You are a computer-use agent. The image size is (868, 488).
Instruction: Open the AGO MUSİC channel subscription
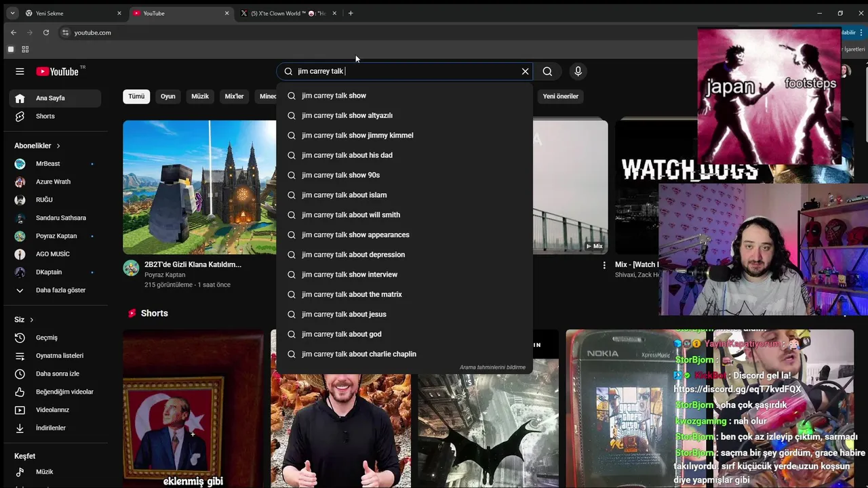point(55,254)
